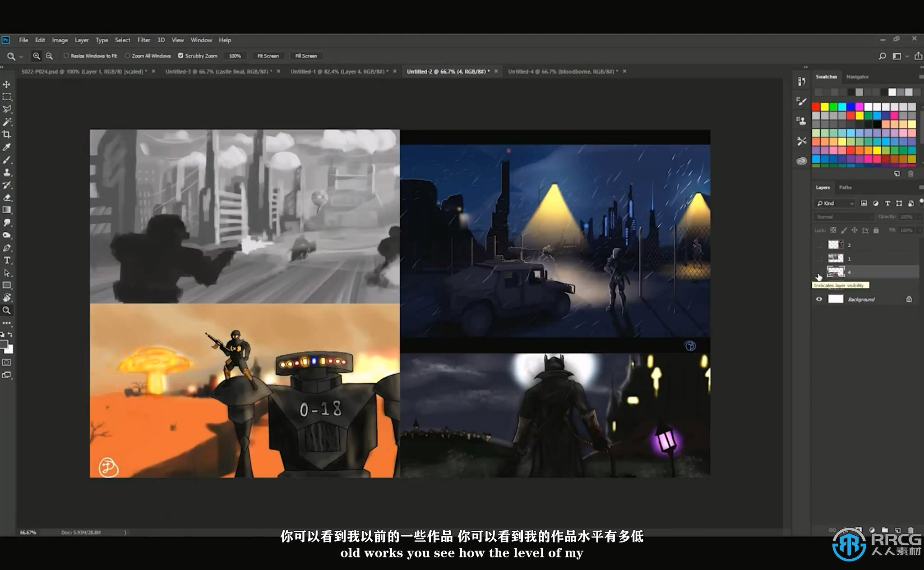
Task: Switch to the Paths panel tab
Action: click(x=845, y=187)
